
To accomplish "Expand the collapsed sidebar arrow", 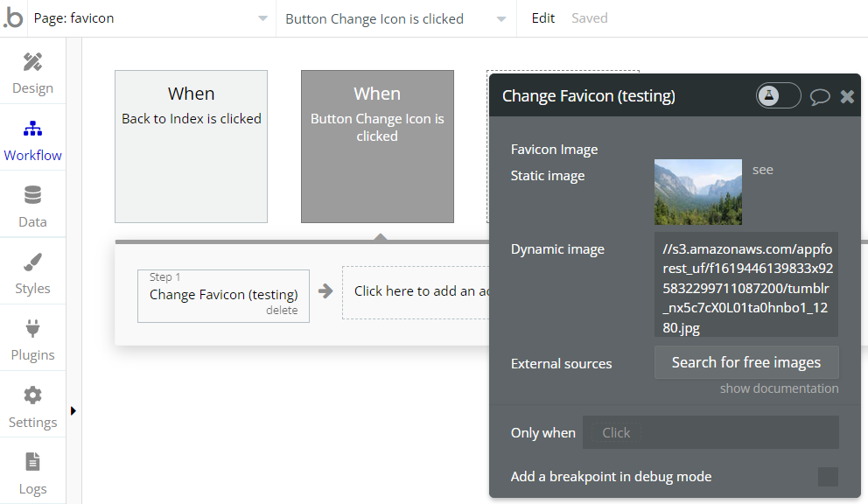I will [x=73, y=410].
